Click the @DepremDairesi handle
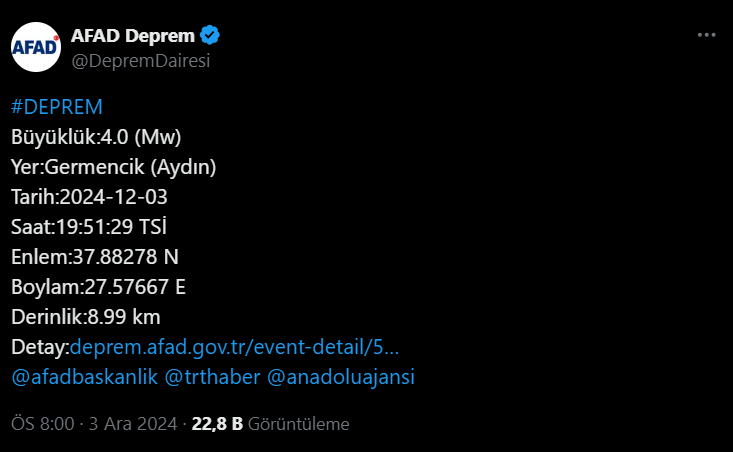This screenshot has width=733, height=452. click(140, 60)
